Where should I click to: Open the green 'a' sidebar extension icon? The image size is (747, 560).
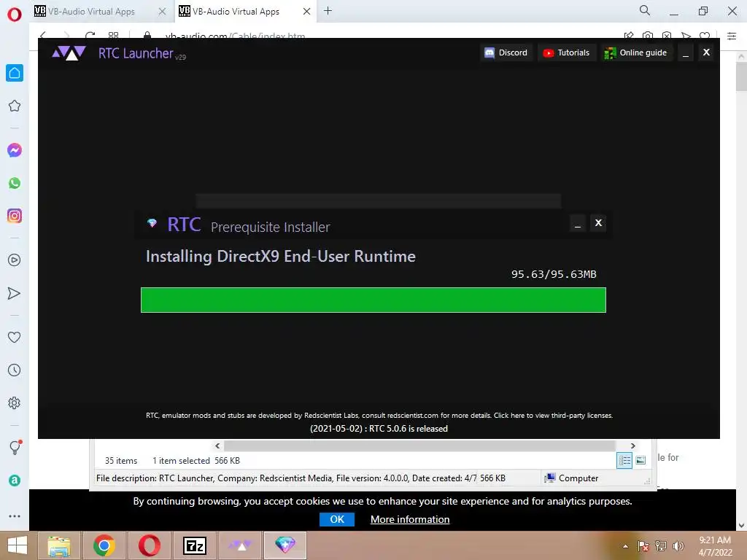click(15, 481)
